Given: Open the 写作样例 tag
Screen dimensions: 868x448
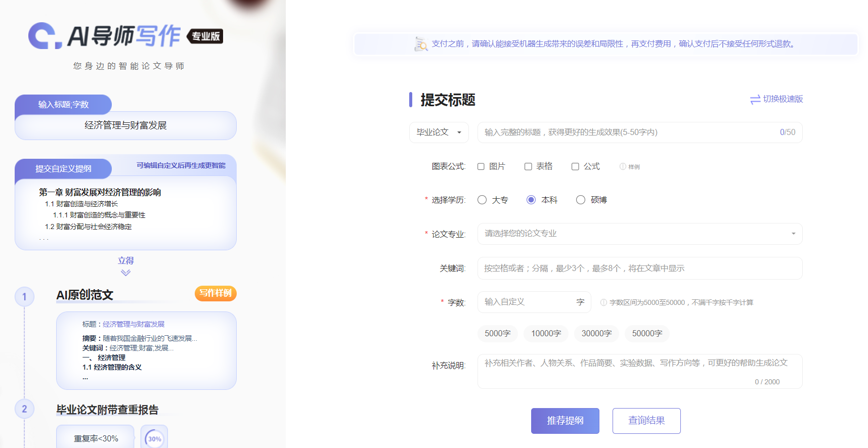Looking at the screenshot, I should (215, 293).
